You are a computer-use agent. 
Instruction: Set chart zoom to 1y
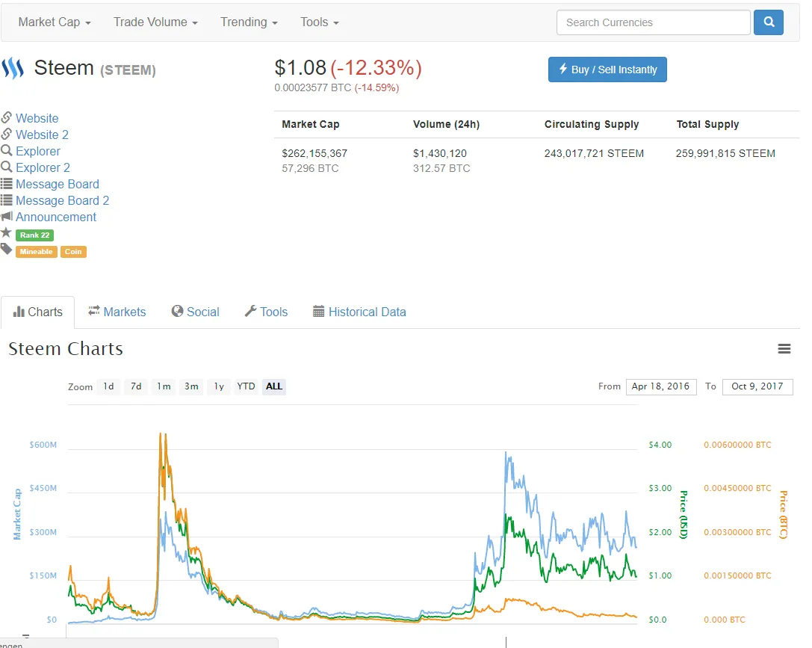pos(219,386)
